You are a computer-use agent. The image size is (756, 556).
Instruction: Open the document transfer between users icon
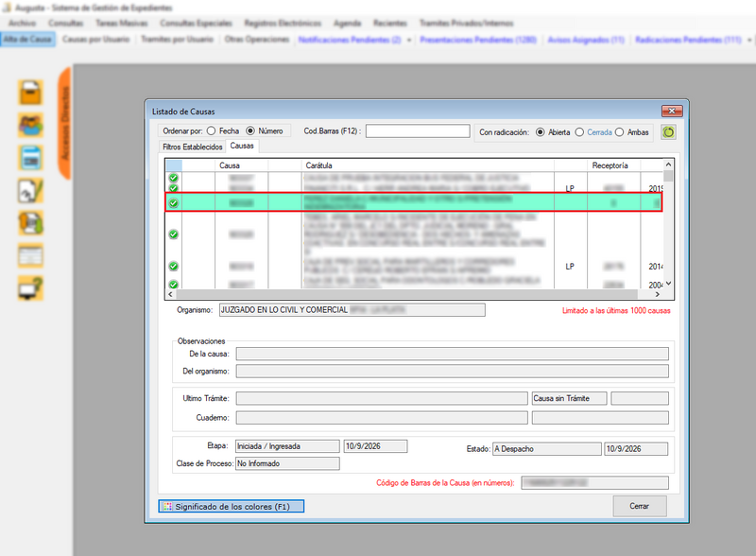(30, 223)
